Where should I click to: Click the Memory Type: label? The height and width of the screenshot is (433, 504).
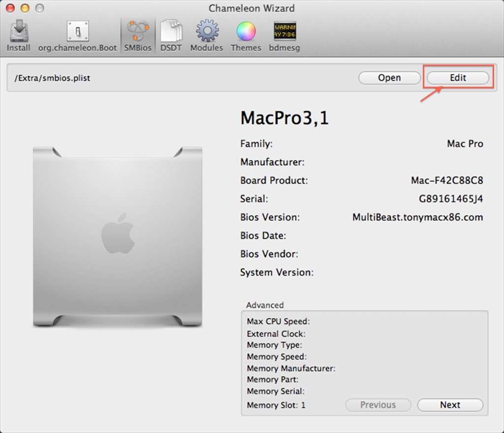pos(275,345)
